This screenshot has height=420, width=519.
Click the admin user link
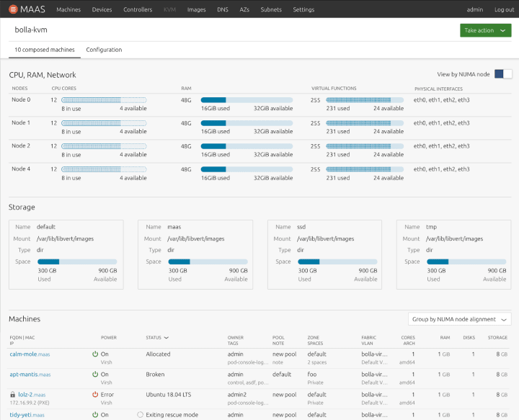(x=474, y=9)
